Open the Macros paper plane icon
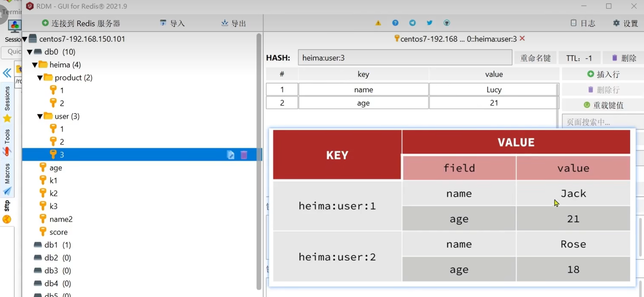 tap(7, 191)
